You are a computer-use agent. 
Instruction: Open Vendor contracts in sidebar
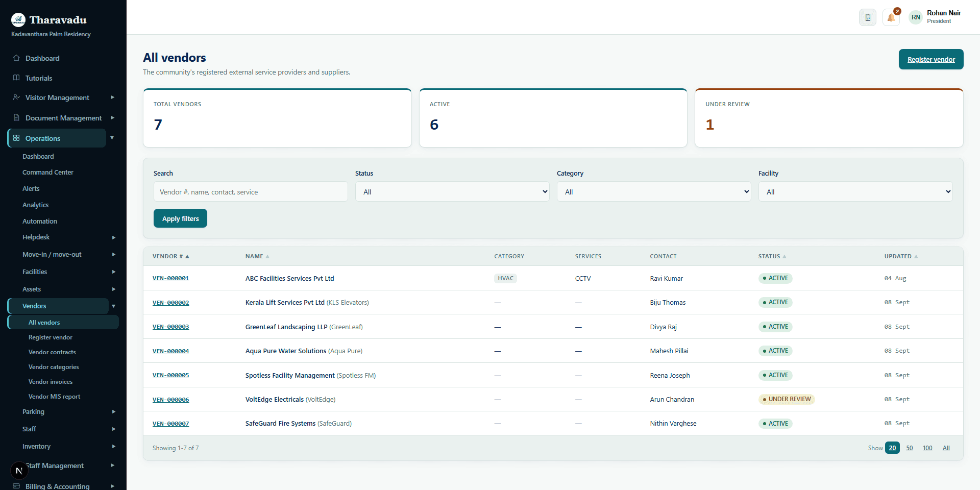click(52, 352)
